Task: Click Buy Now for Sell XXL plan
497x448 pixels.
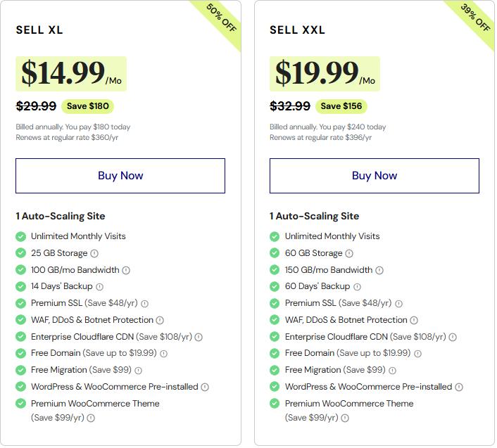Action: [x=374, y=176]
